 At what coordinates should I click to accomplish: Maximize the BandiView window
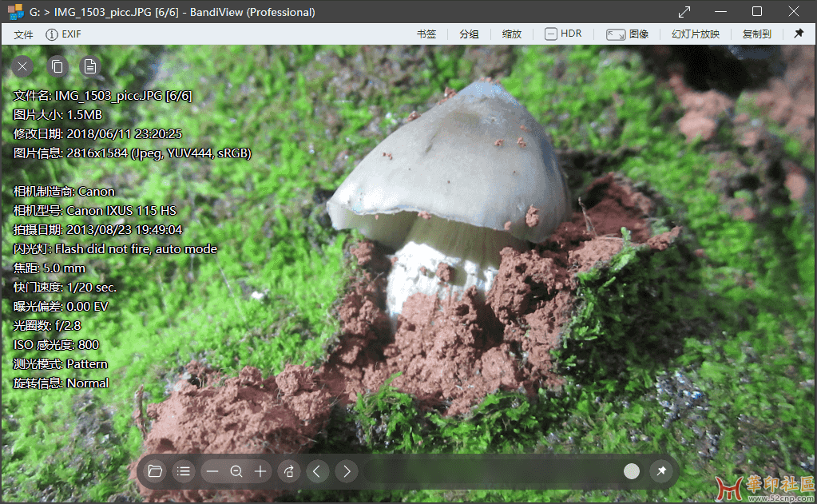click(x=757, y=11)
